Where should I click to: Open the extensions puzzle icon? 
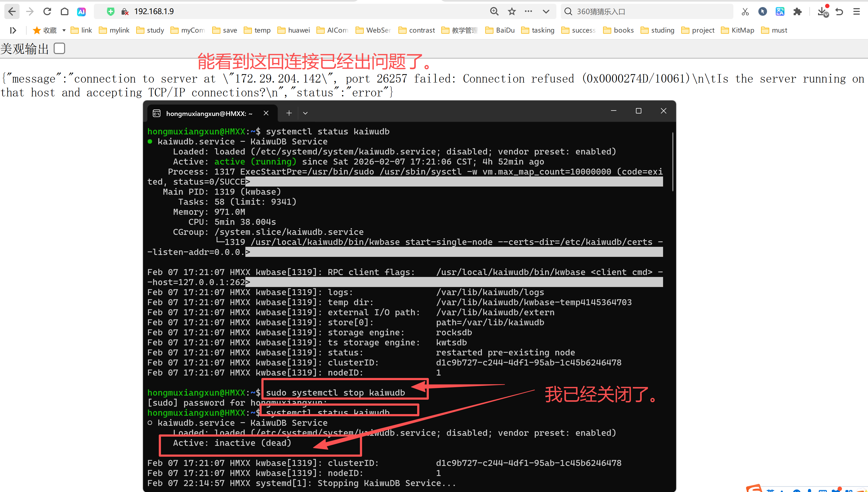click(x=797, y=11)
